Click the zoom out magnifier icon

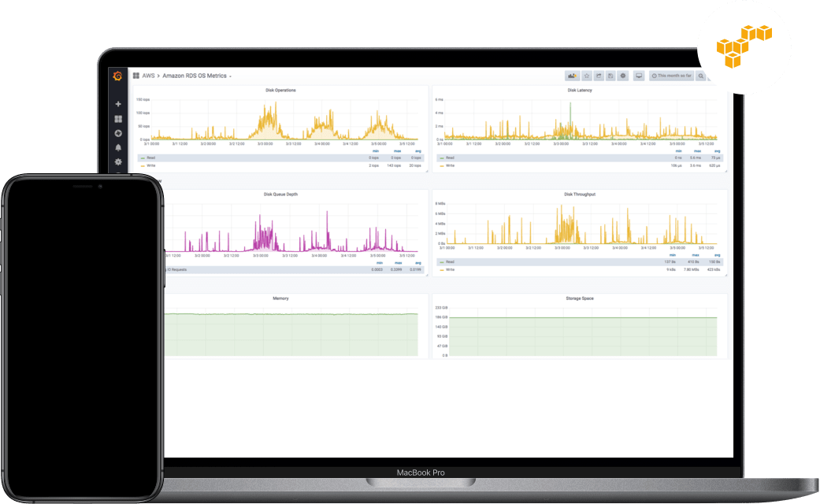click(x=701, y=76)
